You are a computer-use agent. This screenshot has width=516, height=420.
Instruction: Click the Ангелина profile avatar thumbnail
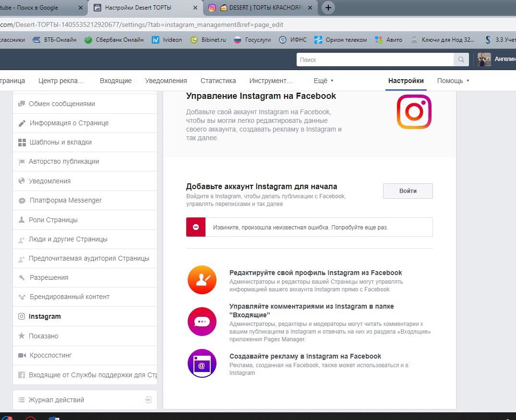[484, 59]
